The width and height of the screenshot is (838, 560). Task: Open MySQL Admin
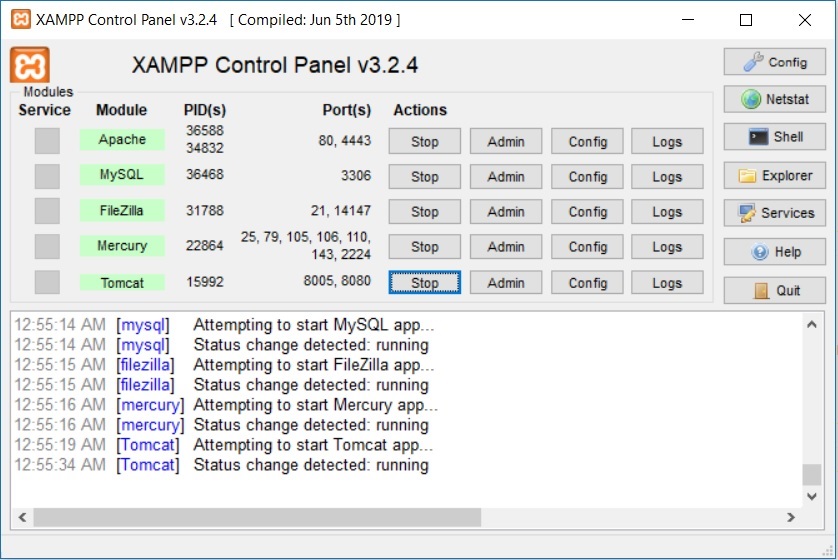(506, 176)
